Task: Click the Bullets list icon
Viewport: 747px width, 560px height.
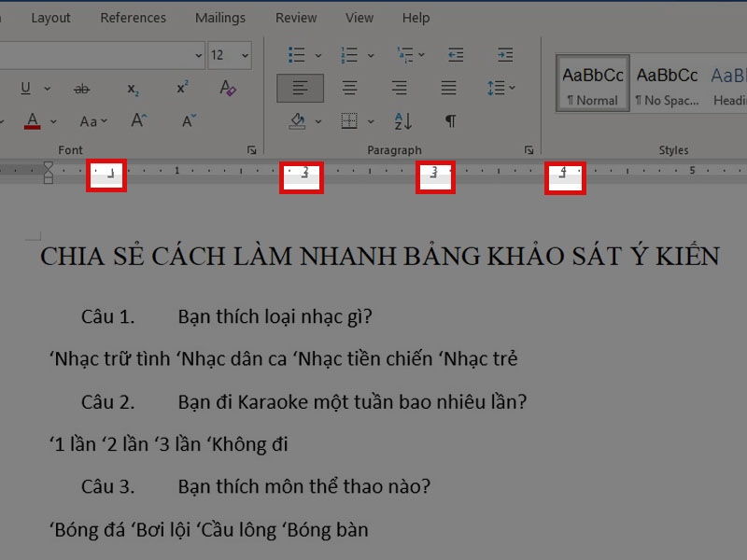Action: pyautogui.click(x=296, y=55)
